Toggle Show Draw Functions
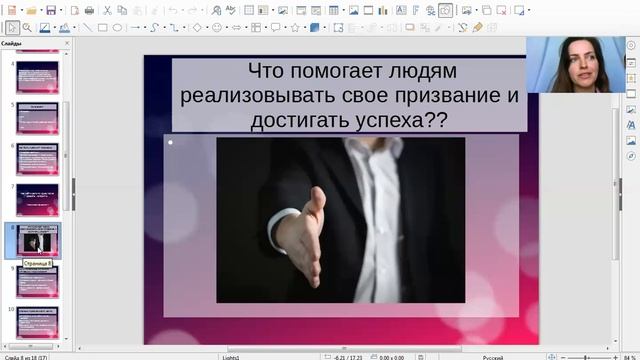640x360 pixels. point(445,11)
